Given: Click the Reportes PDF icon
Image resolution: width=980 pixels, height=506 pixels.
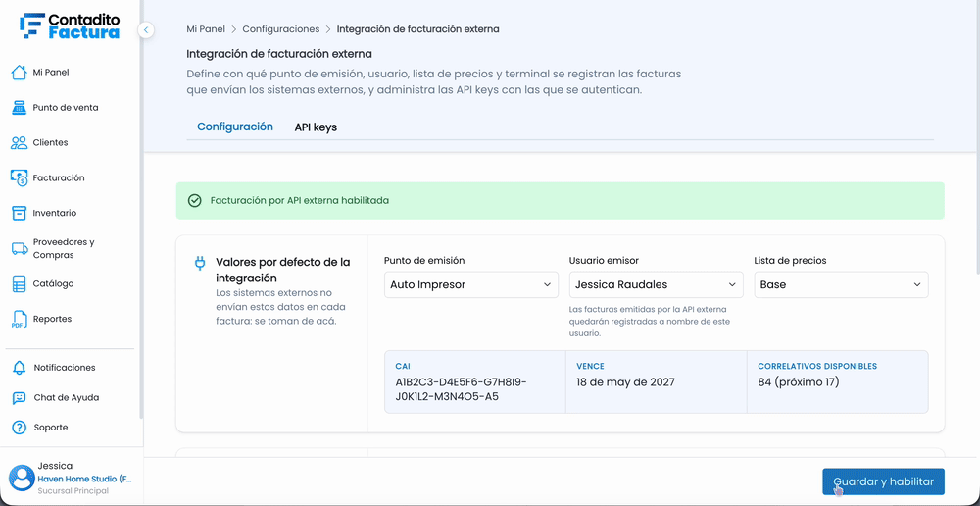Looking at the screenshot, I should tap(20, 319).
